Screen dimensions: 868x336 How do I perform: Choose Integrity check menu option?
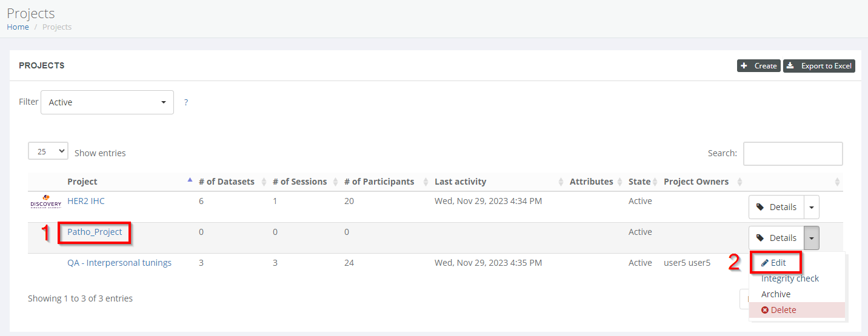[x=790, y=278]
